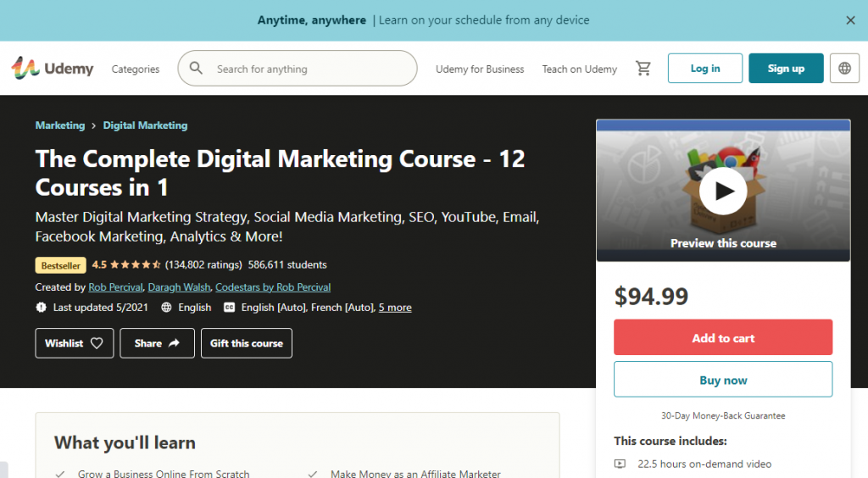Viewport: 868px width, 478px height.
Task: Click the Udemy logo
Action: click(x=53, y=69)
